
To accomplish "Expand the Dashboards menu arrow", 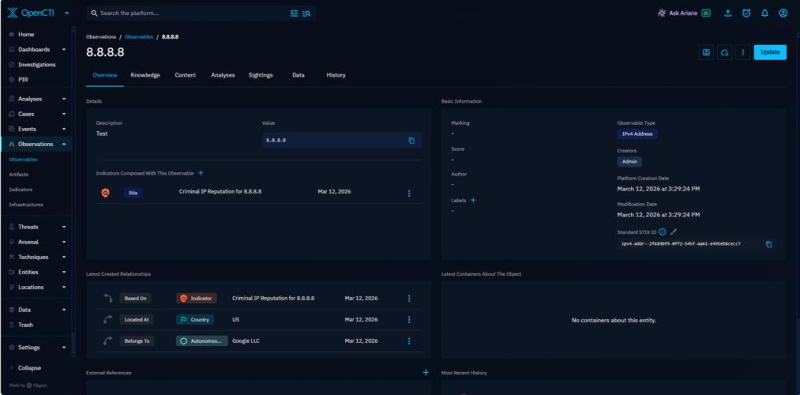I will (x=64, y=50).
